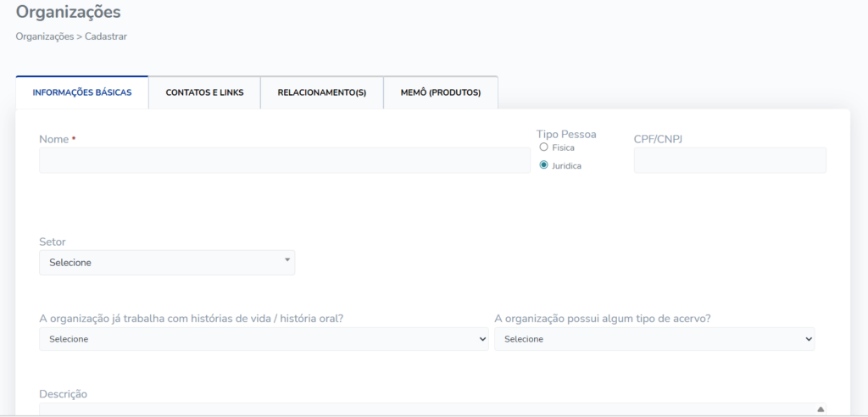The height and width of the screenshot is (417, 868).
Task: Click the Nome field label
Action: [x=54, y=138]
